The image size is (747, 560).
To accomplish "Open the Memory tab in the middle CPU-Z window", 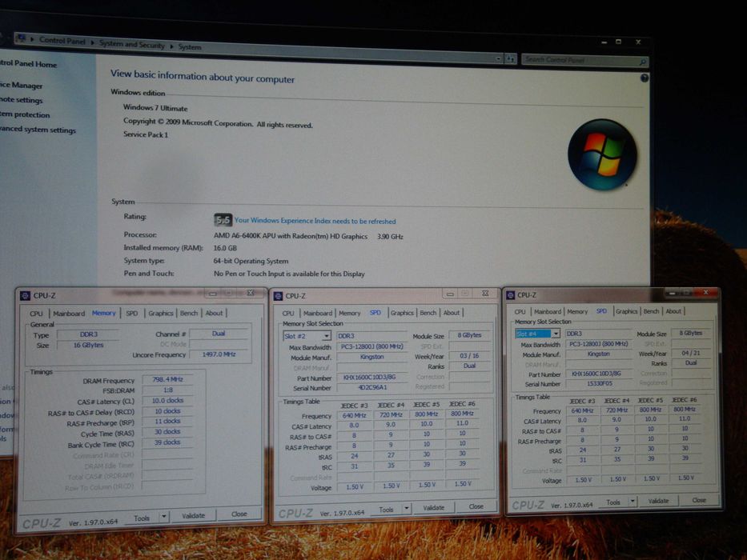I will [350, 313].
